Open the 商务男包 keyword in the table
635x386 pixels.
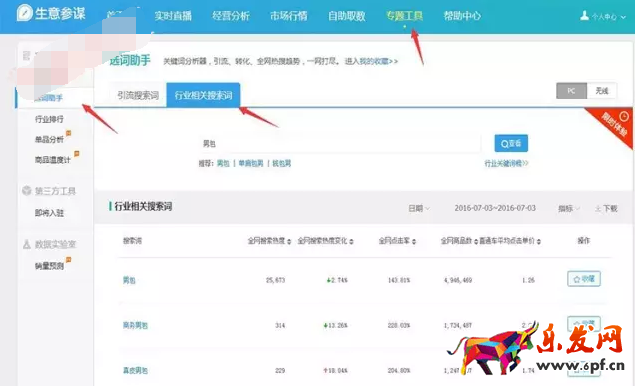[135, 325]
